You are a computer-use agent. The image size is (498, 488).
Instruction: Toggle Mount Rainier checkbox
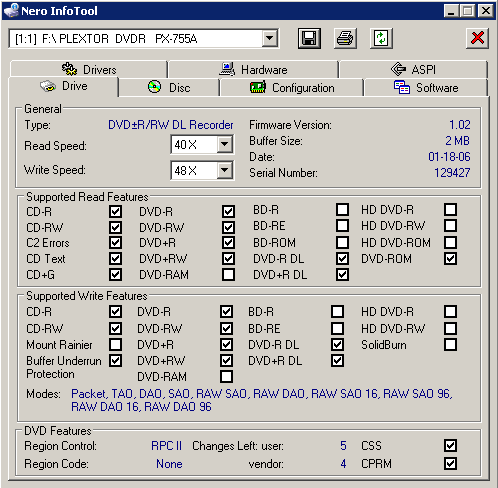click(115, 344)
